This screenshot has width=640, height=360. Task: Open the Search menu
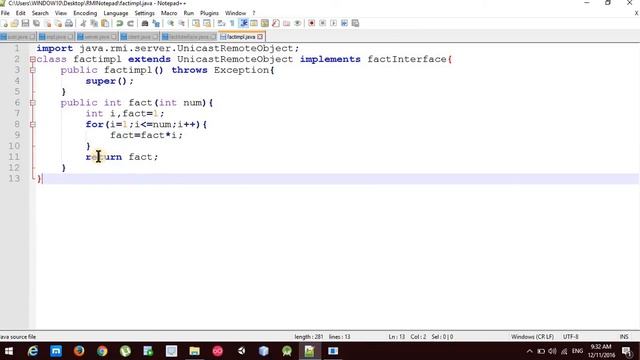[40, 13]
